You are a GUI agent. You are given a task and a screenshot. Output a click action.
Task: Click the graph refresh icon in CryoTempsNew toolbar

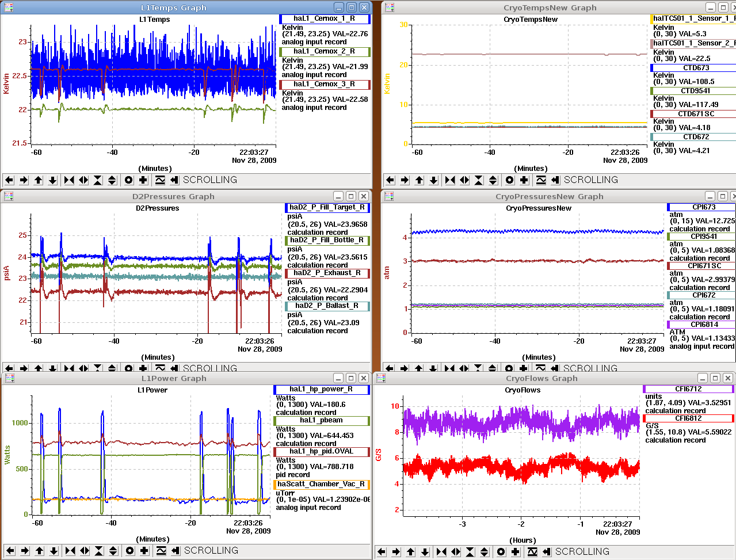(541, 180)
